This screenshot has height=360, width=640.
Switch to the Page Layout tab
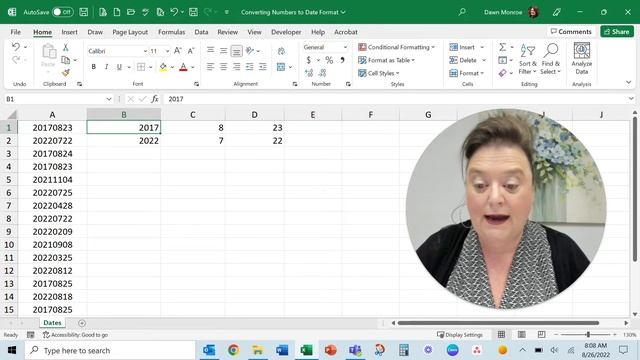click(130, 32)
